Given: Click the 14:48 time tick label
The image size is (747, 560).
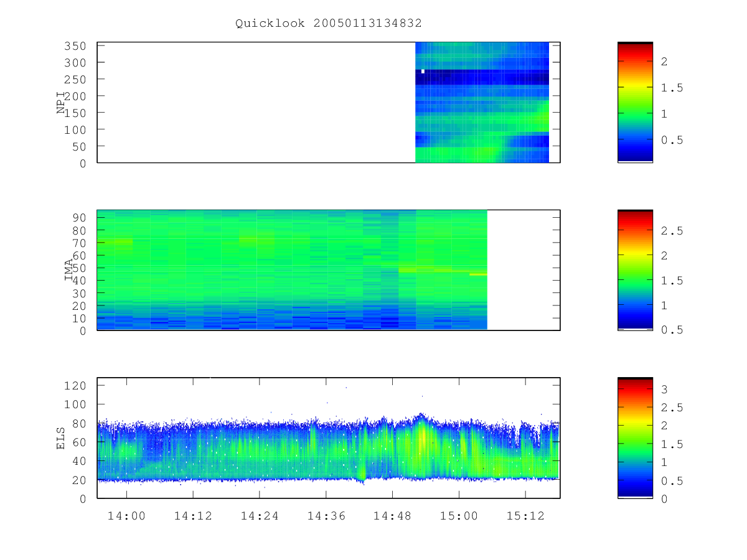Looking at the screenshot, I should point(392,516).
